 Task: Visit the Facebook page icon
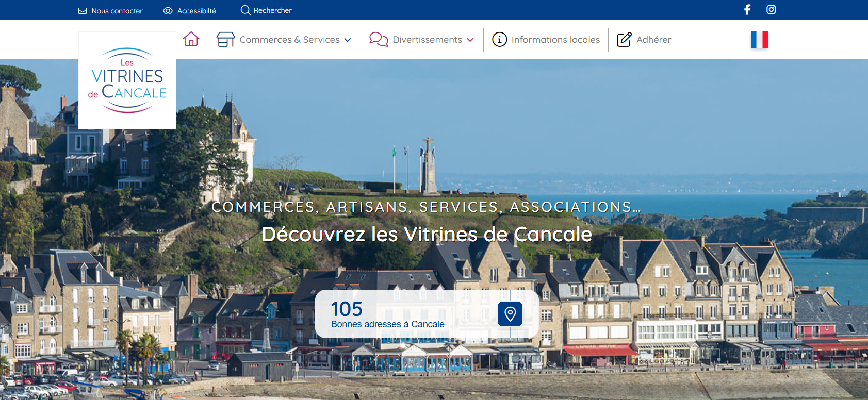pos(747,9)
